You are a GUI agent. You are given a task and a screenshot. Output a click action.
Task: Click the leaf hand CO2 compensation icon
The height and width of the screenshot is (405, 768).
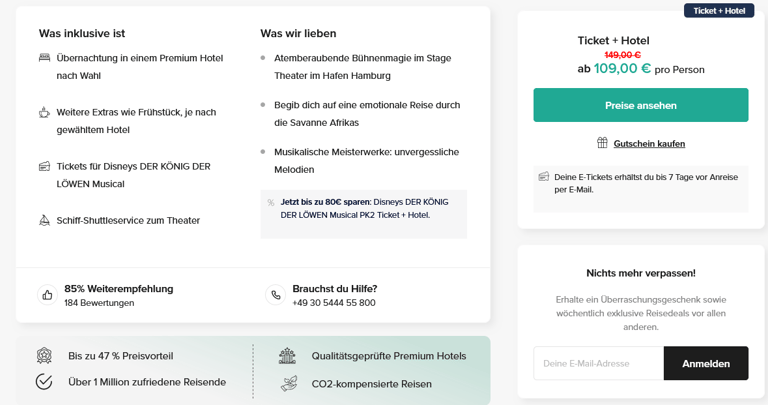pos(289,383)
